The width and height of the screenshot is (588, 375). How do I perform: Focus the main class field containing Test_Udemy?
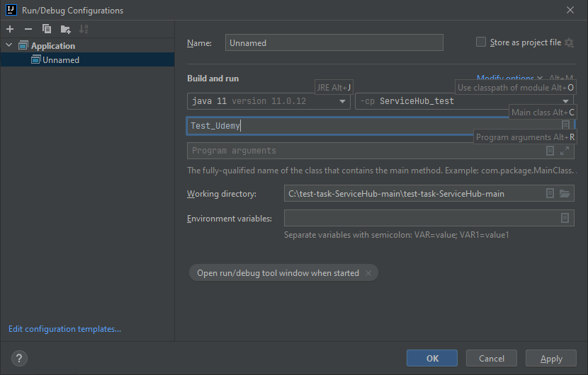[x=380, y=126]
